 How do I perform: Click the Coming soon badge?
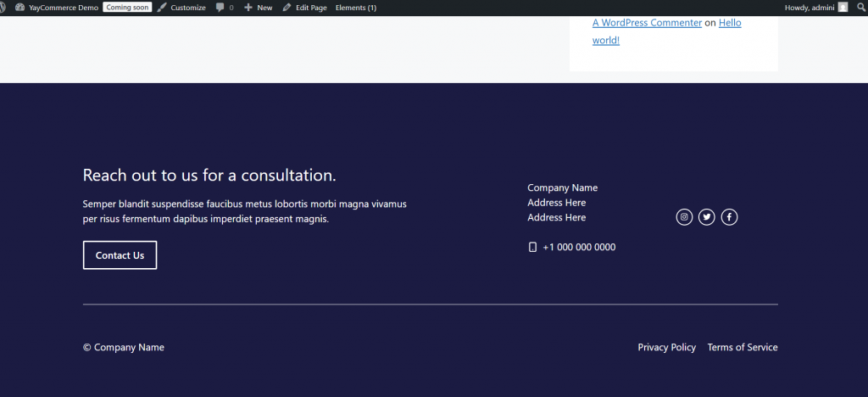click(x=127, y=8)
